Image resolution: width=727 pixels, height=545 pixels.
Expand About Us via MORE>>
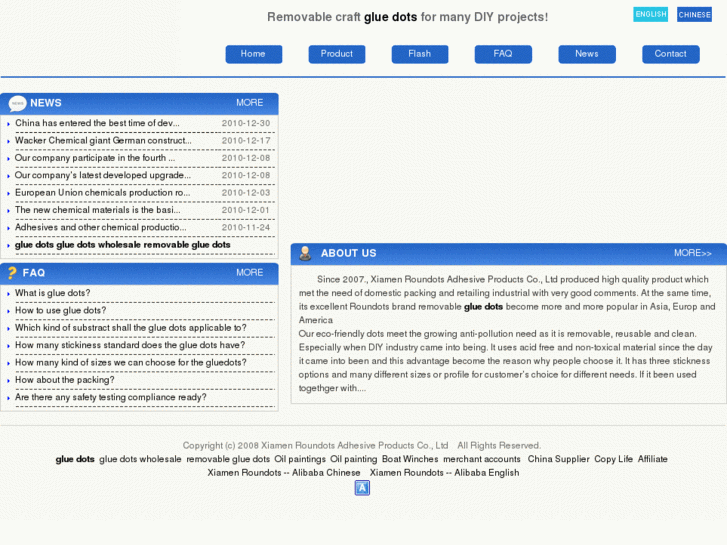coord(693,253)
